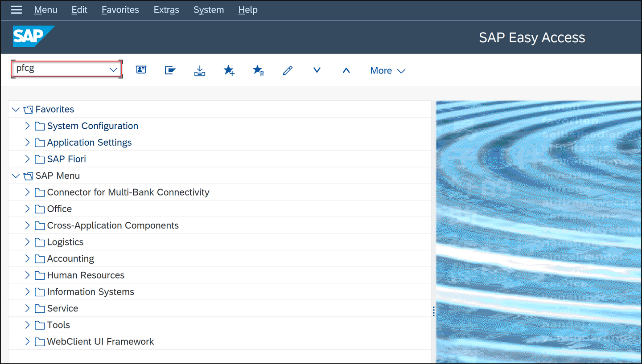The image size is (642, 364).
Task: Click the Application Settings folder icon
Action: pos(40,143)
